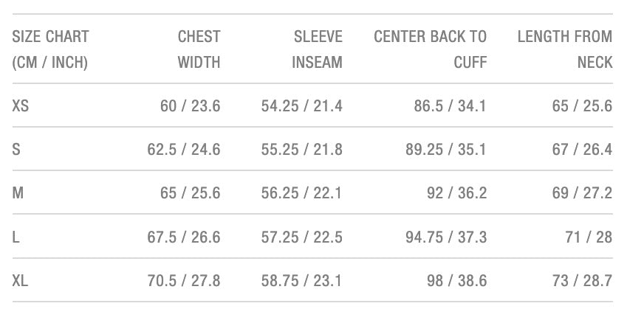The width and height of the screenshot is (644, 323).
Task: Click the LENGTH FROM NECK header
Action: [565, 49]
